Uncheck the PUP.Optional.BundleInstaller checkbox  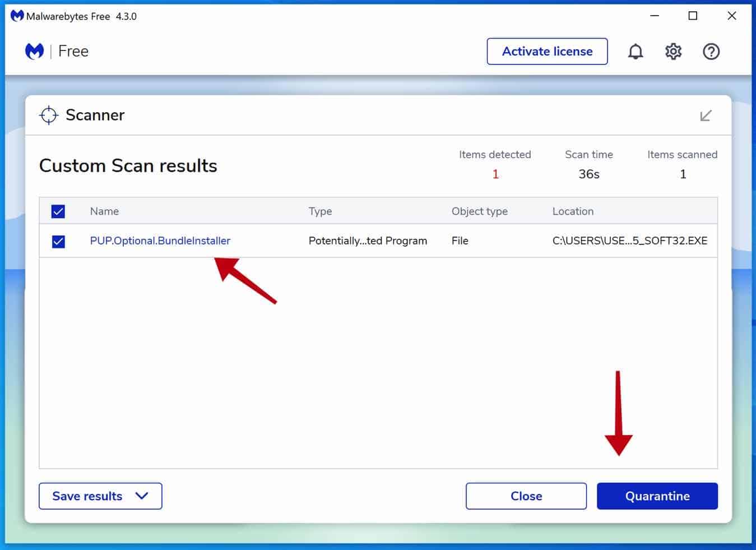point(58,241)
